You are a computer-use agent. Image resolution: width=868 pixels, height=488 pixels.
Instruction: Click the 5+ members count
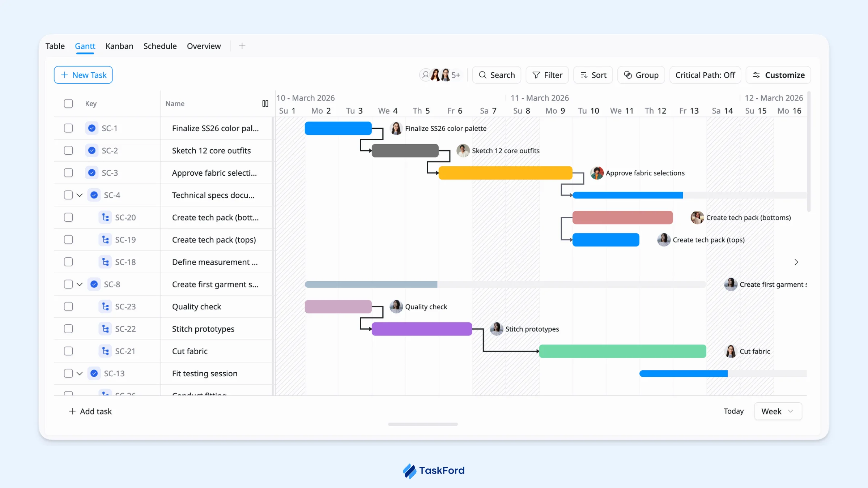click(x=456, y=75)
